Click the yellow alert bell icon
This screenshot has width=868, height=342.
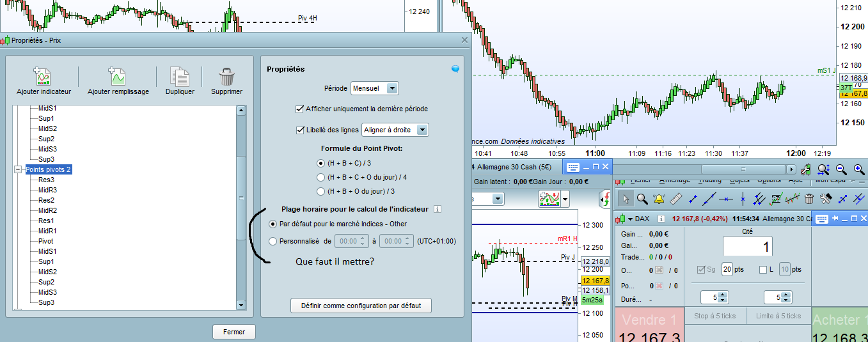658,199
